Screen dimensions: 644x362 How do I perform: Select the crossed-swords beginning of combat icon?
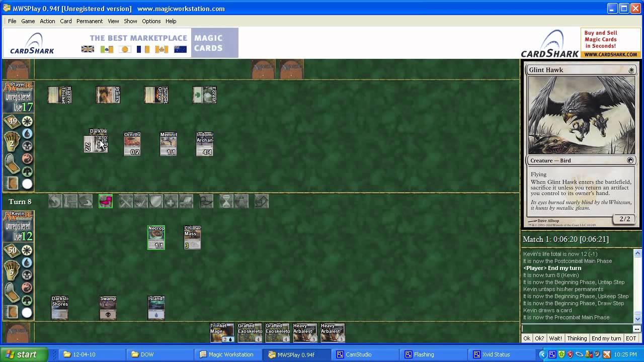[125, 202]
